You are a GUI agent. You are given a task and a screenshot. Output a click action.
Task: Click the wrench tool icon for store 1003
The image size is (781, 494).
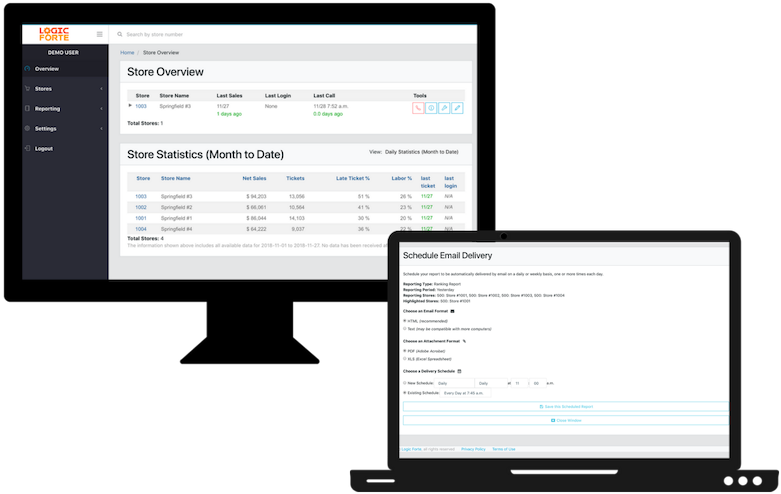point(444,108)
